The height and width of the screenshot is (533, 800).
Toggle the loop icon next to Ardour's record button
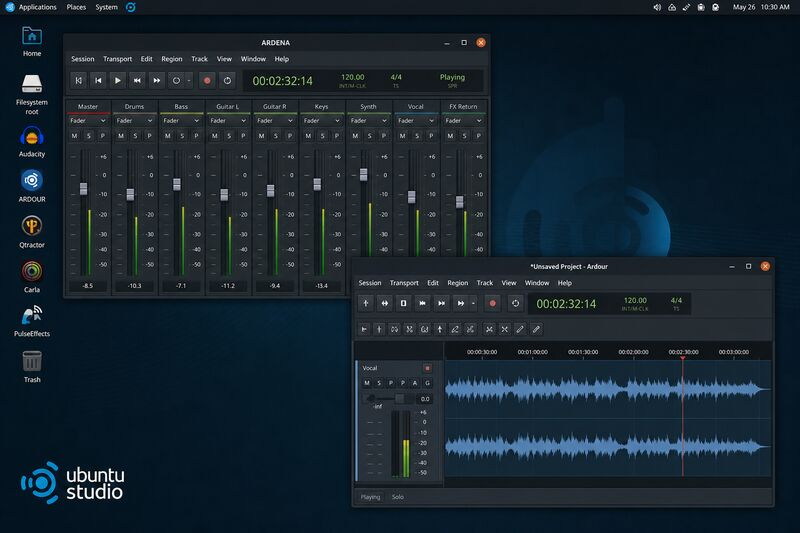[x=515, y=303]
